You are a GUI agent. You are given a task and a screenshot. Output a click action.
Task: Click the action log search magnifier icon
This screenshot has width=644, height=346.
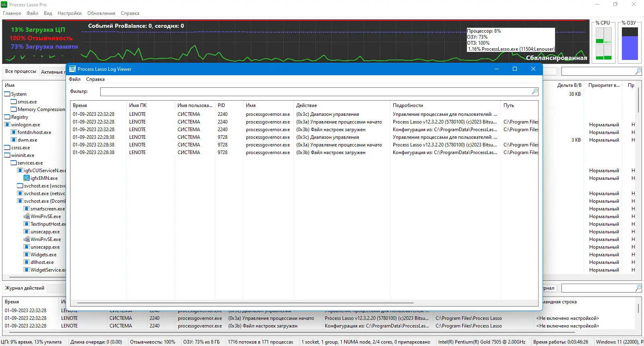(x=638, y=288)
